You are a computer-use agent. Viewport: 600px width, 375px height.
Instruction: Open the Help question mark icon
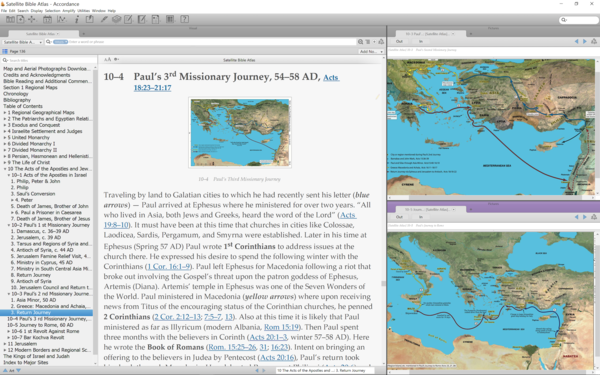[184, 19]
